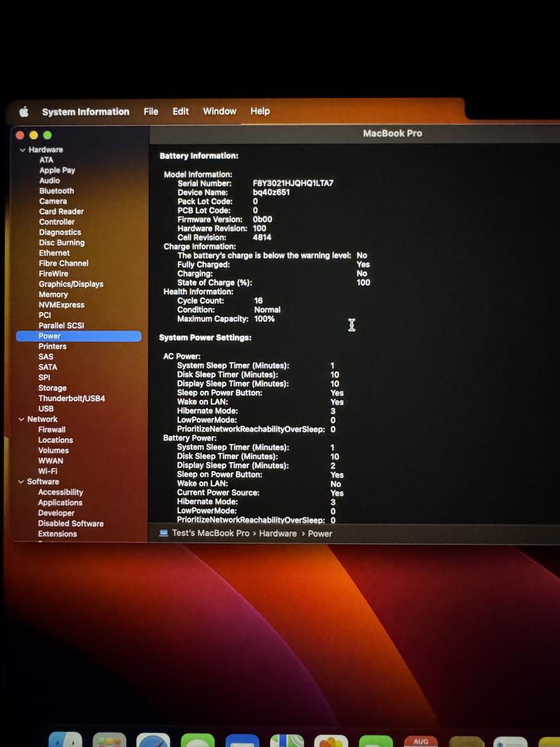Select Volumes under Network
The height and width of the screenshot is (747, 560).
pyautogui.click(x=53, y=451)
